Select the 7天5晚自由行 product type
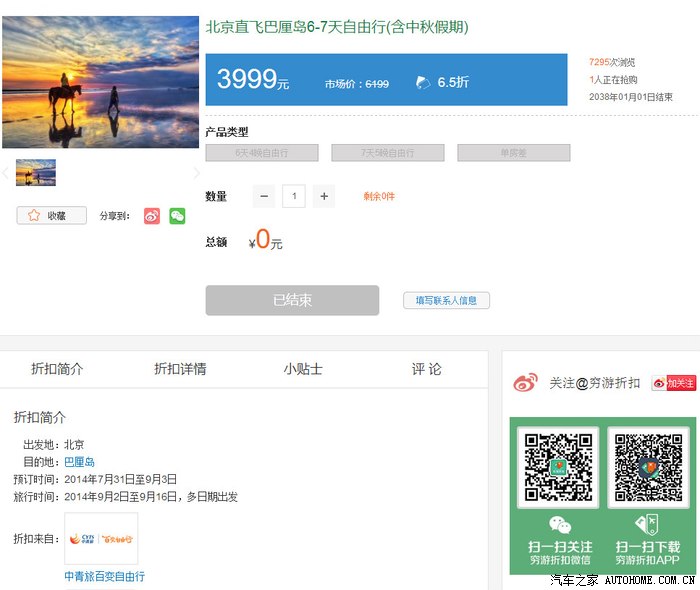The image size is (700, 590). pos(388,153)
